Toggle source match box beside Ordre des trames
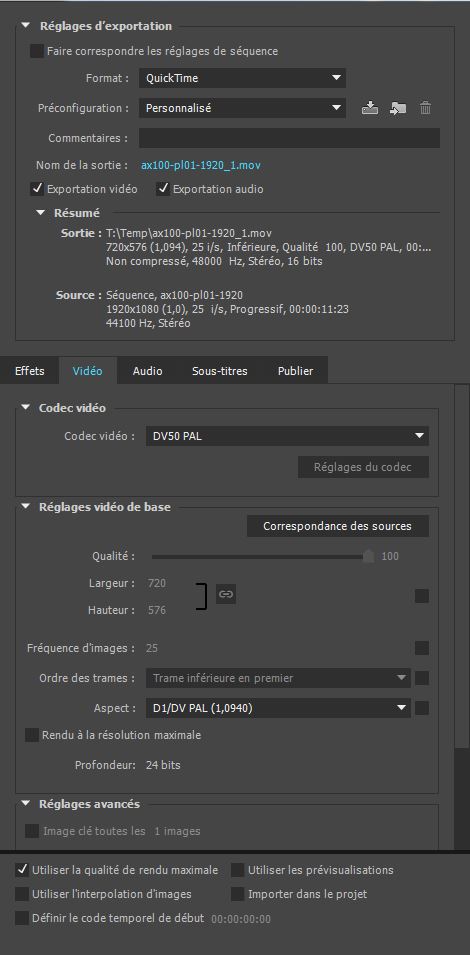The height and width of the screenshot is (955, 470). (422, 678)
